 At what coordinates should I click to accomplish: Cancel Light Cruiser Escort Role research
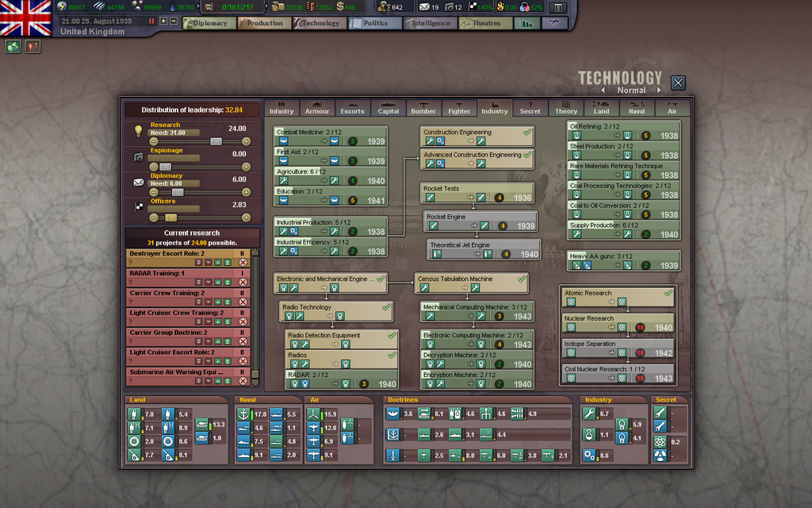click(x=243, y=361)
